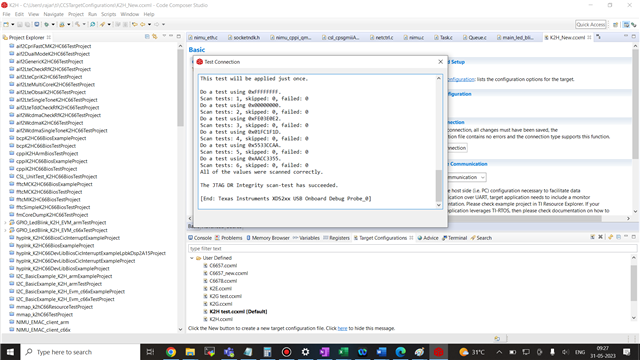
Task: Open the Build dropdown arrow
Action: click(84, 24)
